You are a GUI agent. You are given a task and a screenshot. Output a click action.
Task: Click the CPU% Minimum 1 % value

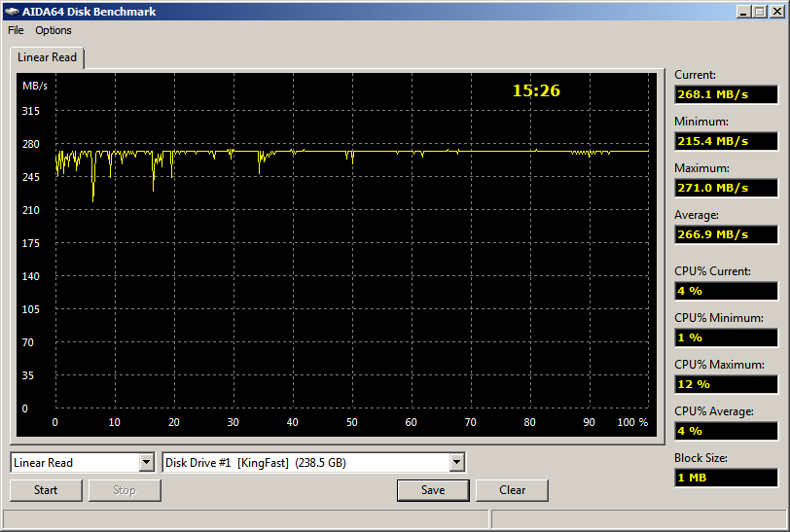pyautogui.click(x=726, y=338)
